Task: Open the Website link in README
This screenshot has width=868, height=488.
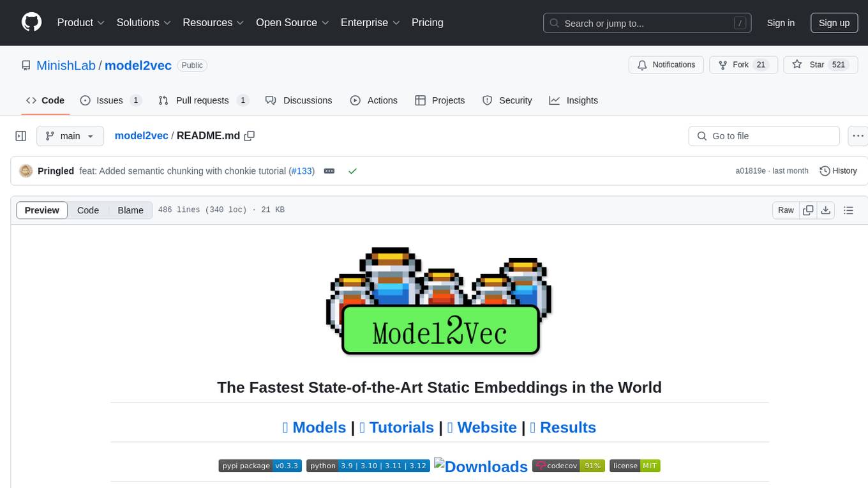Action: pyautogui.click(x=482, y=427)
